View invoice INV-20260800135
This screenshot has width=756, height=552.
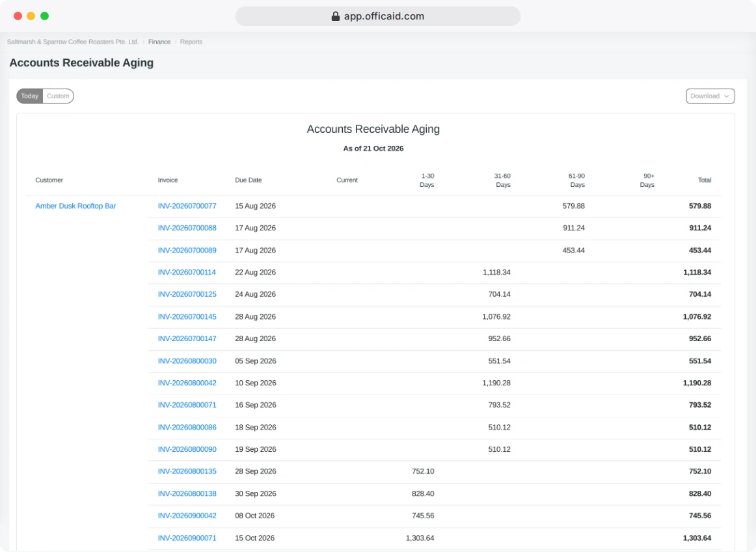click(187, 471)
